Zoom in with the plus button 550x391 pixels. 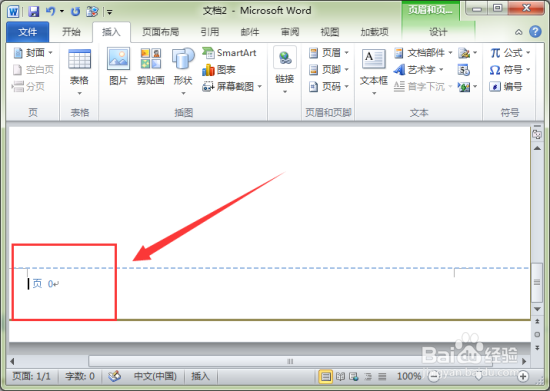click(x=523, y=377)
